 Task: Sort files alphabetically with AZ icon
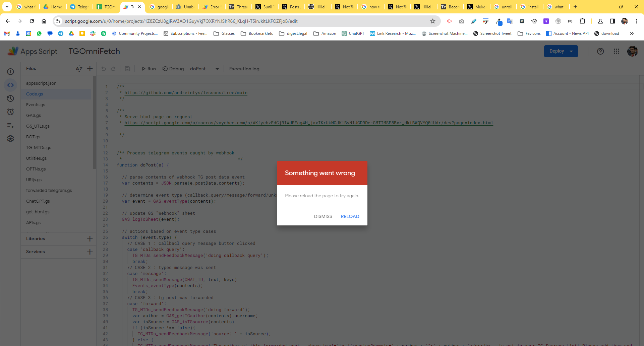point(79,69)
